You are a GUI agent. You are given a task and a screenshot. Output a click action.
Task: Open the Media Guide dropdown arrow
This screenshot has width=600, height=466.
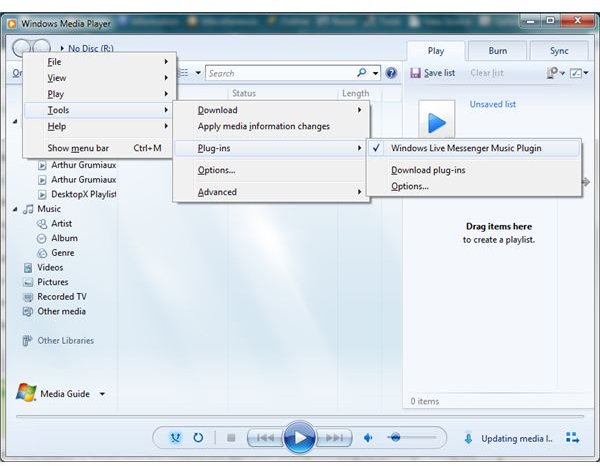click(x=102, y=394)
